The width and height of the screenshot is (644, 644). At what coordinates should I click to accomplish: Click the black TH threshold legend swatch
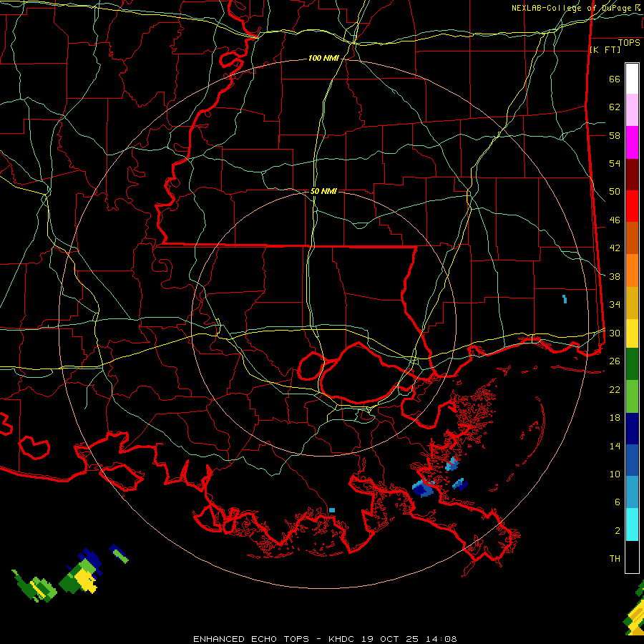point(632,557)
